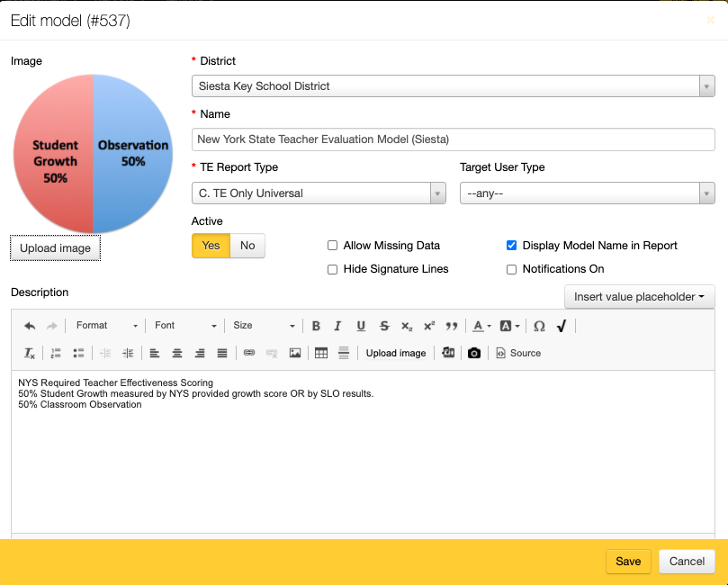This screenshot has width=728, height=585.
Task: Open Insert value placeholder dropdown
Action: [x=639, y=297]
